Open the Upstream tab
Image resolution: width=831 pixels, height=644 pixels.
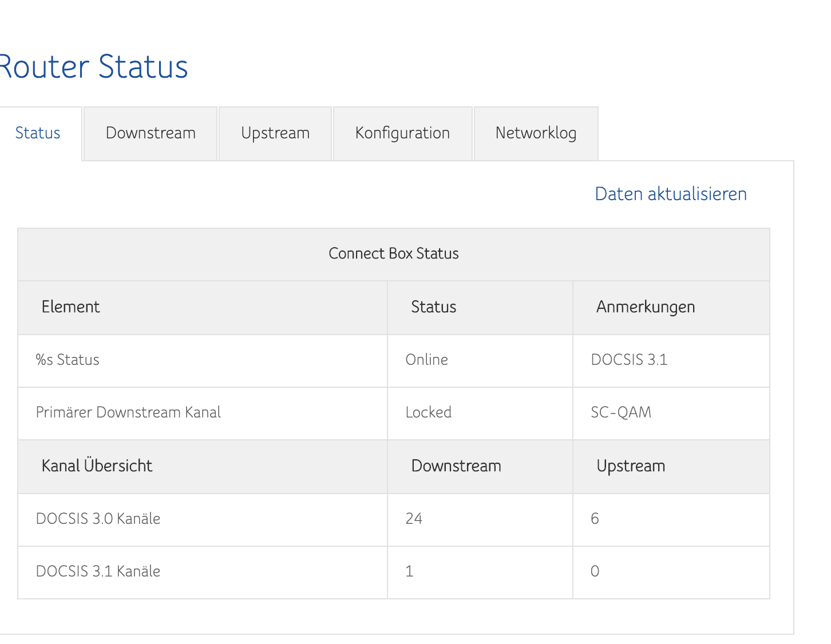coord(275,133)
